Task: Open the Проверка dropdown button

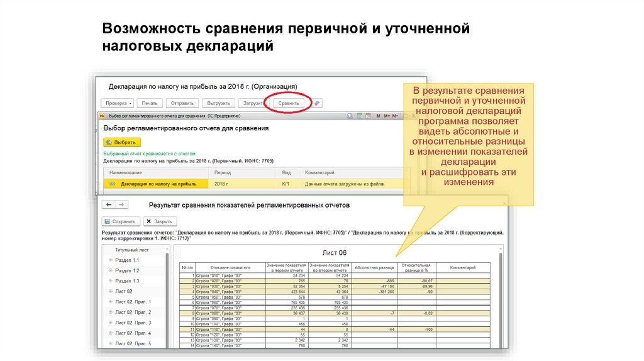Action: point(118,103)
